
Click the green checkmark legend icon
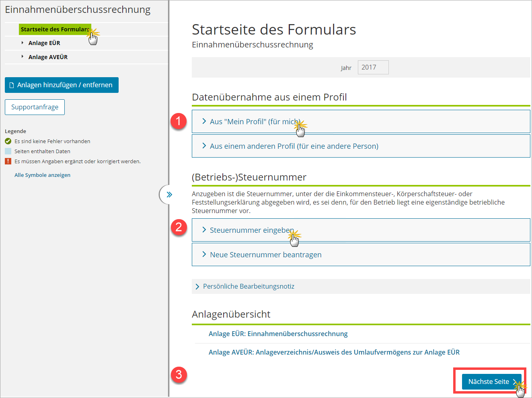(8, 141)
